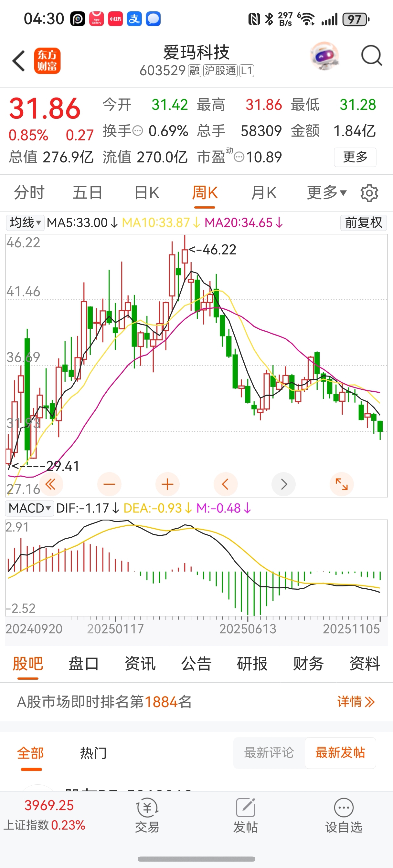This screenshot has height=868, width=393.
Task: Select the 全部 posts filter
Action: coord(31,753)
